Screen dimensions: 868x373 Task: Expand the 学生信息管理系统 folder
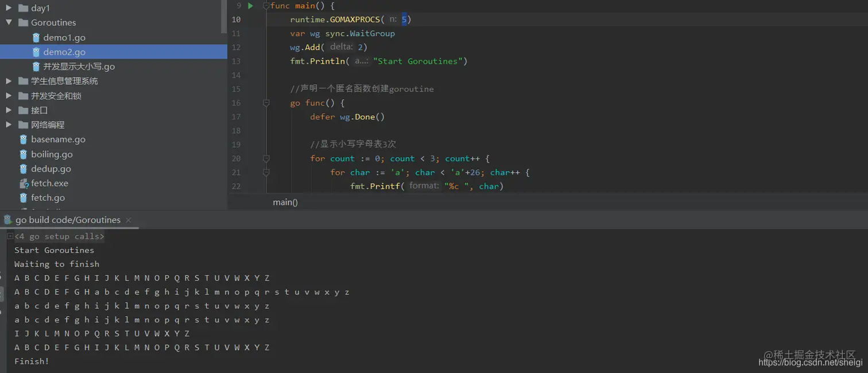click(x=9, y=81)
